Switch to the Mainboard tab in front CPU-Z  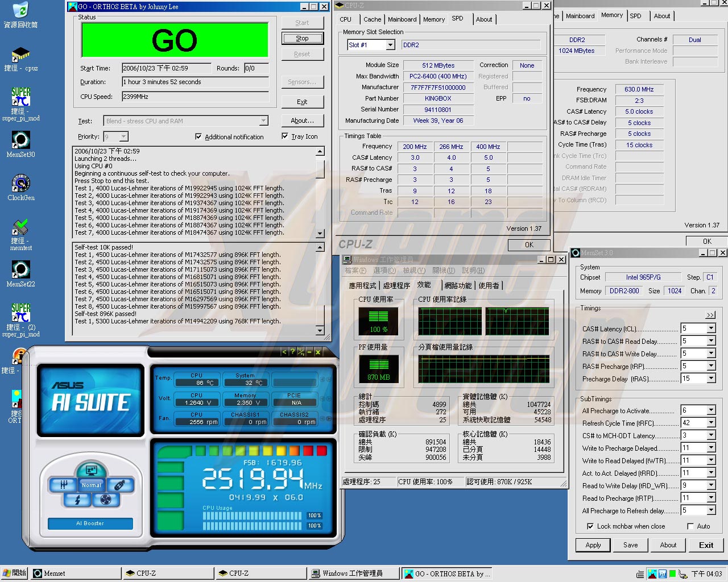pos(402,19)
